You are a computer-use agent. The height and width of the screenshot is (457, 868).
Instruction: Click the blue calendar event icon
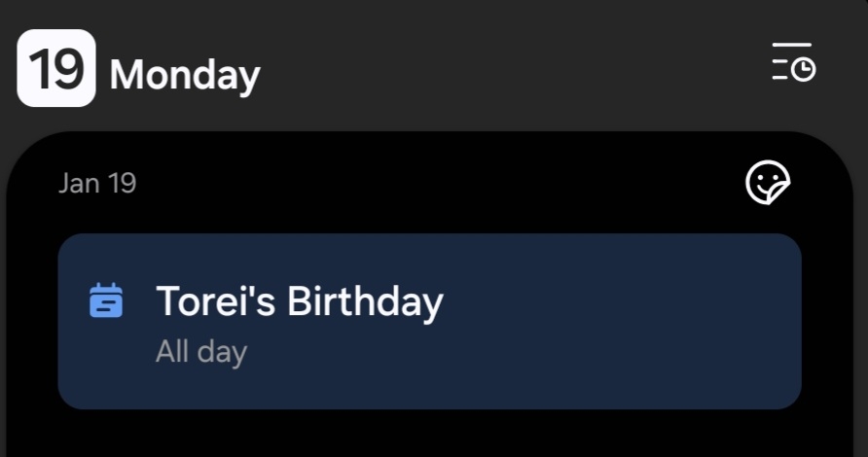(x=106, y=301)
